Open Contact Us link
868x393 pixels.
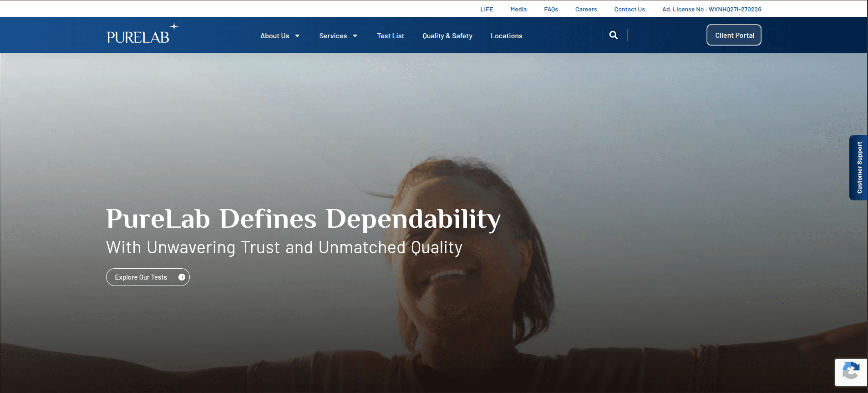tap(629, 9)
